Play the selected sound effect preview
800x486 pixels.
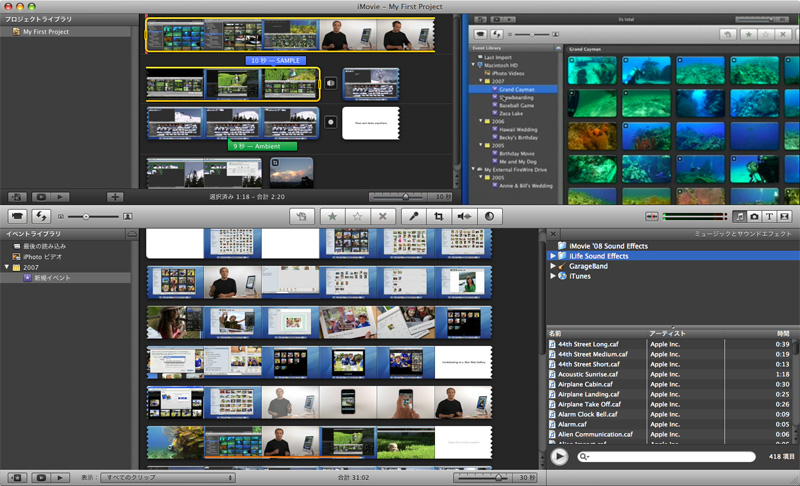559,456
